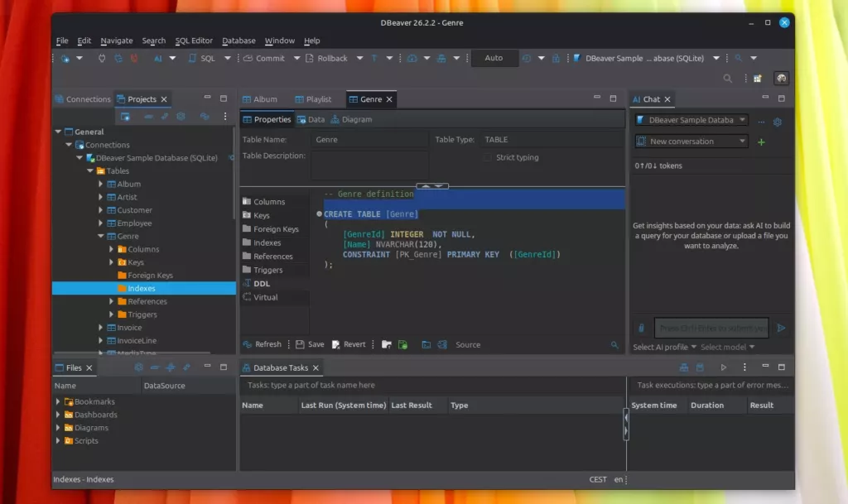Screen dimensions: 848x504
Task: Open the SQL Editor menu
Action: pyautogui.click(x=194, y=41)
